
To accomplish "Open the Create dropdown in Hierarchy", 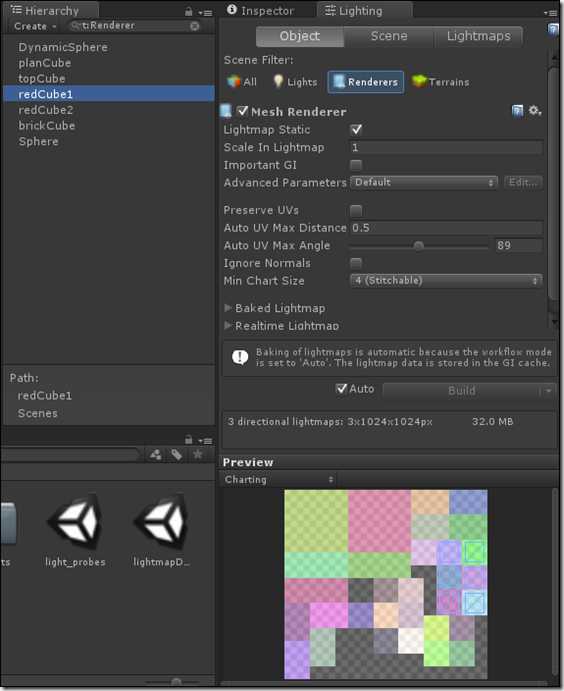I will [x=35, y=26].
